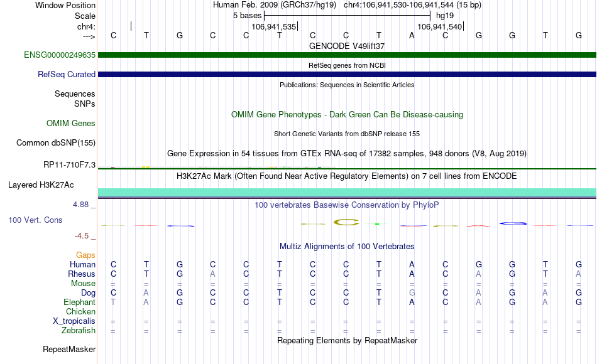This screenshot has height=364, width=597.
Task: Select the Elephant alignment row label
Action: [79, 302]
